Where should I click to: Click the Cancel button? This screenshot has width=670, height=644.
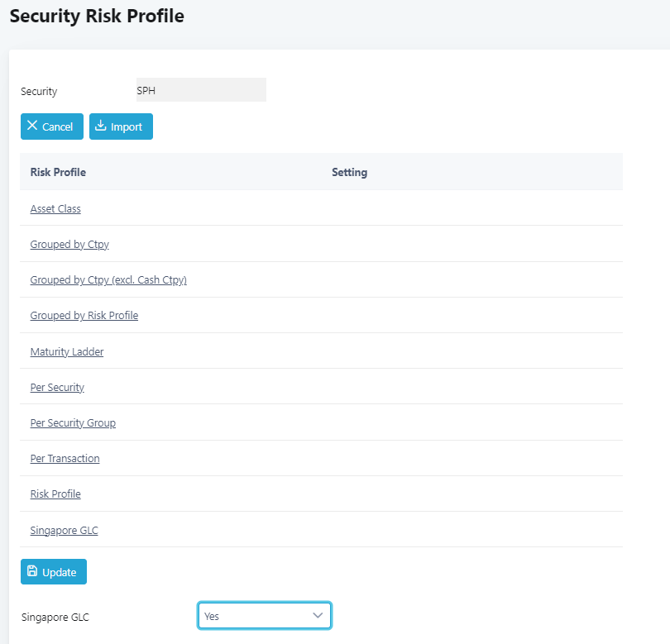click(52, 126)
